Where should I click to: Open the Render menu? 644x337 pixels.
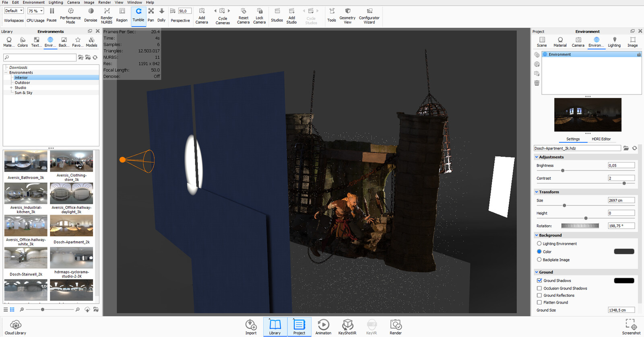[105, 2]
